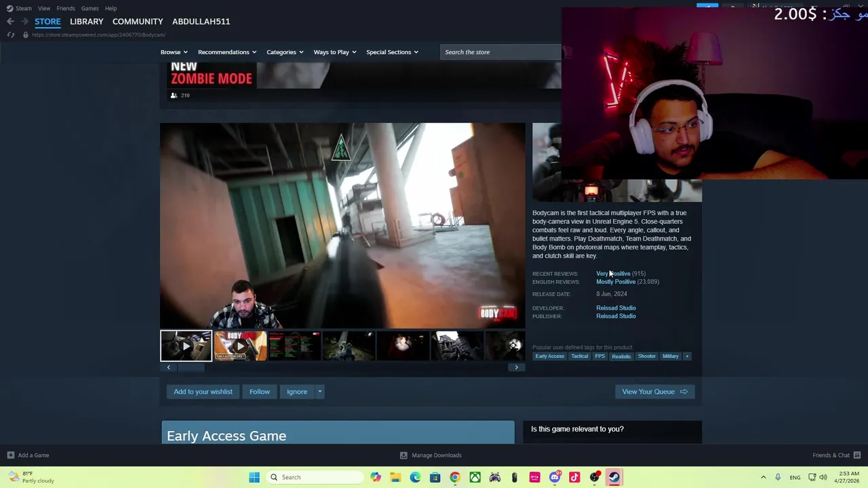Viewport: 868px width, 488px height.
Task: Click the Follow button
Action: 259,392
